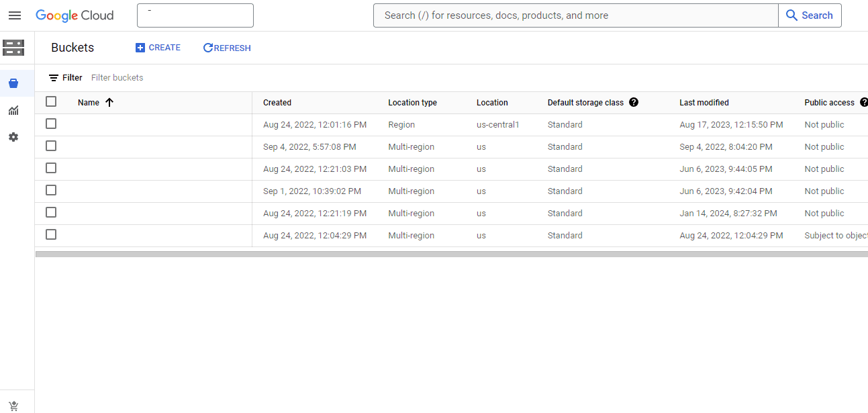Open the hamburger navigation menu
868x413 pixels.
[15, 15]
